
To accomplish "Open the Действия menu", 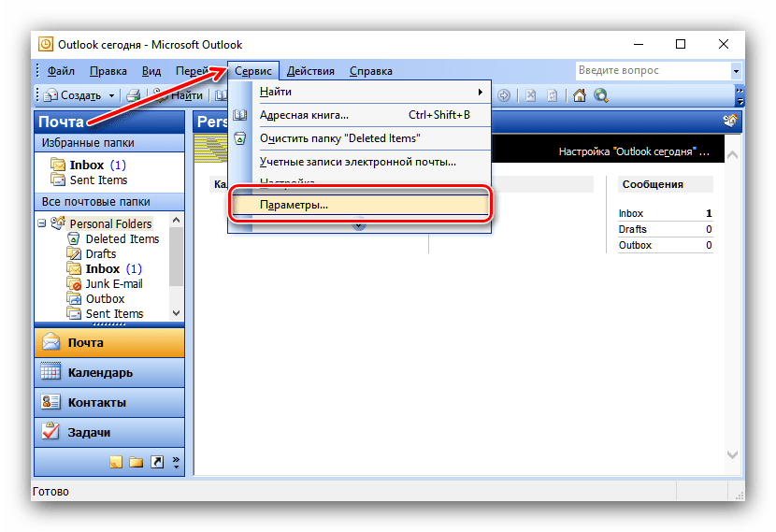I will pyautogui.click(x=311, y=71).
